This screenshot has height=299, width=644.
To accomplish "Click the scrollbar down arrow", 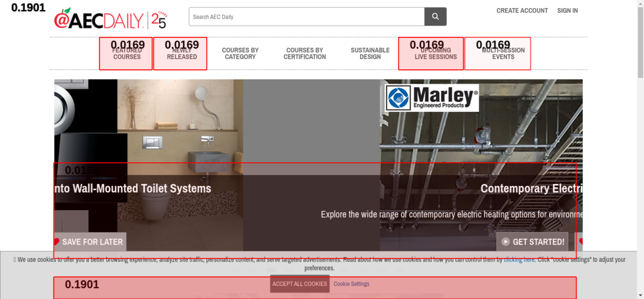I will [640, 295].
